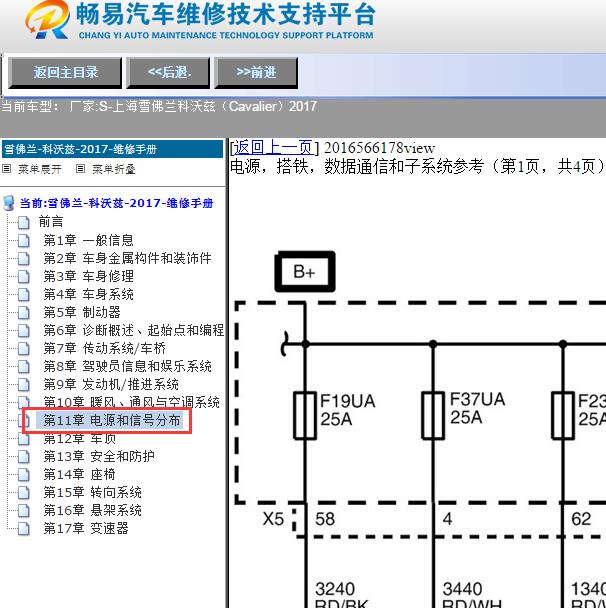Click the page icon beside 第16章

coord(24,511)
